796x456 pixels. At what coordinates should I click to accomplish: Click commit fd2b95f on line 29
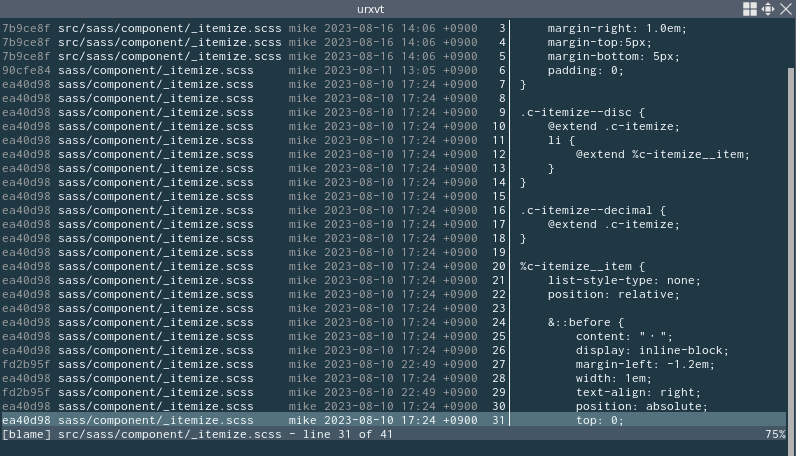click(x=27, y=393)
